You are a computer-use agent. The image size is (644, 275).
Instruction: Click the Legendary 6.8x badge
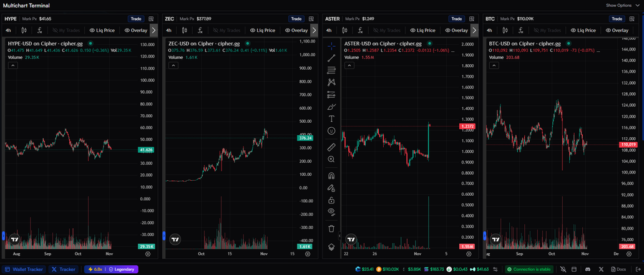click(x=112, y=269)
